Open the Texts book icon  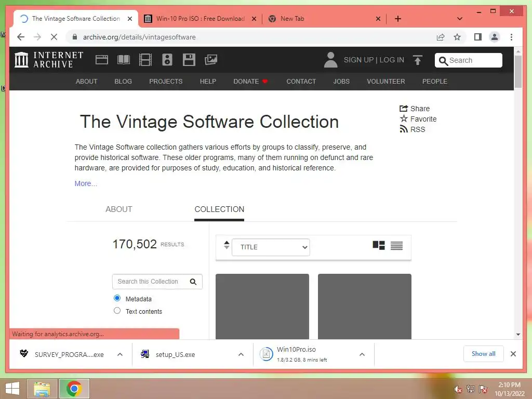tap(124, 60)
